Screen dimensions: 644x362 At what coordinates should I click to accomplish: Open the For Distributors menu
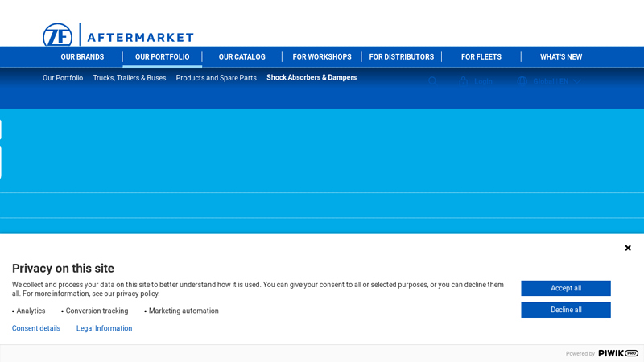[401, 57]
